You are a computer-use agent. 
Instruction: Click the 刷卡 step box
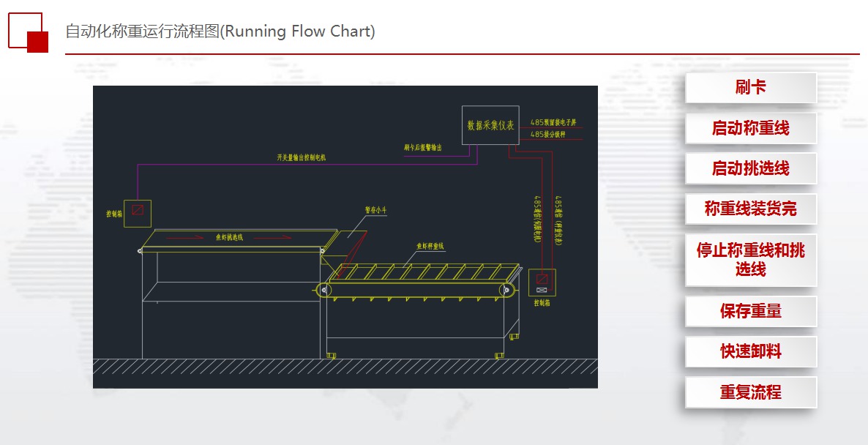pyautogui.click(x=751, y=87)
